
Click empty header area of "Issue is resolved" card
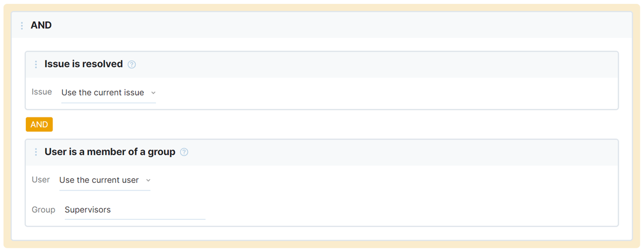click(376, 64)
